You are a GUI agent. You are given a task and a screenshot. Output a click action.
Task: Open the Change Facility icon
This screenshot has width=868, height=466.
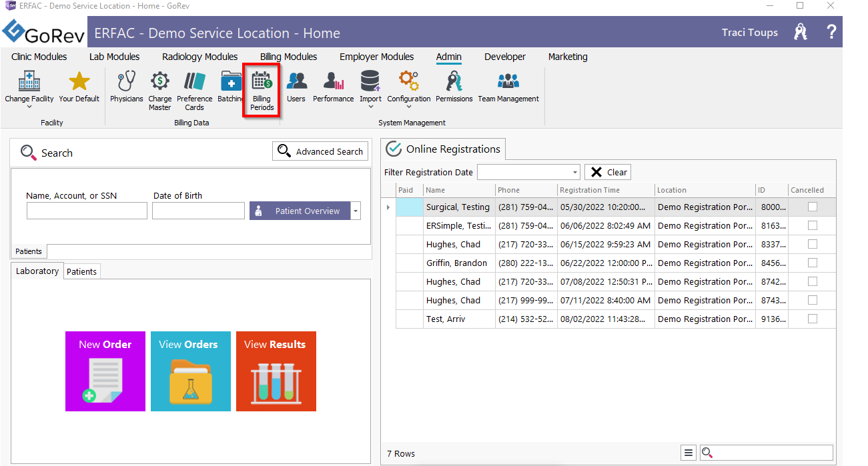click(x=29, y=82)
